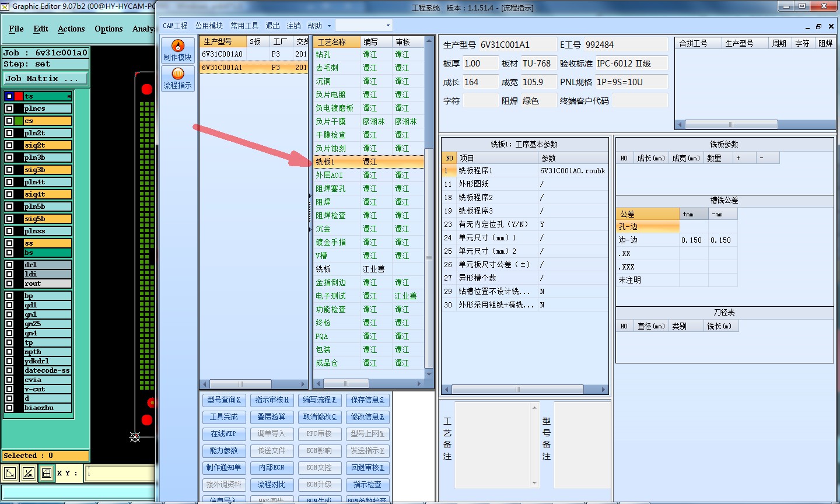Select the 成品仓 process row
Image resolution: width=840 pixels, height=504 pixels.
369,363
